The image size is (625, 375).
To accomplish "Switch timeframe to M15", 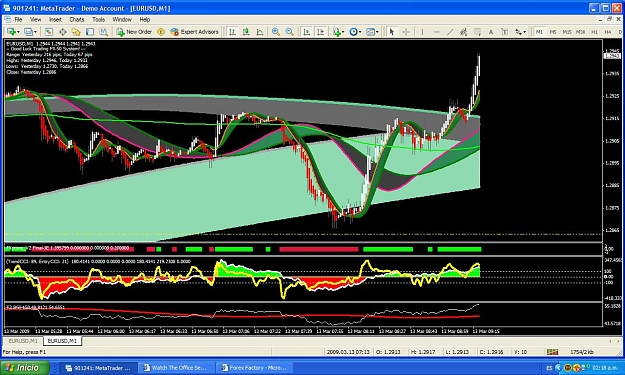I will [x=566, y=32].
